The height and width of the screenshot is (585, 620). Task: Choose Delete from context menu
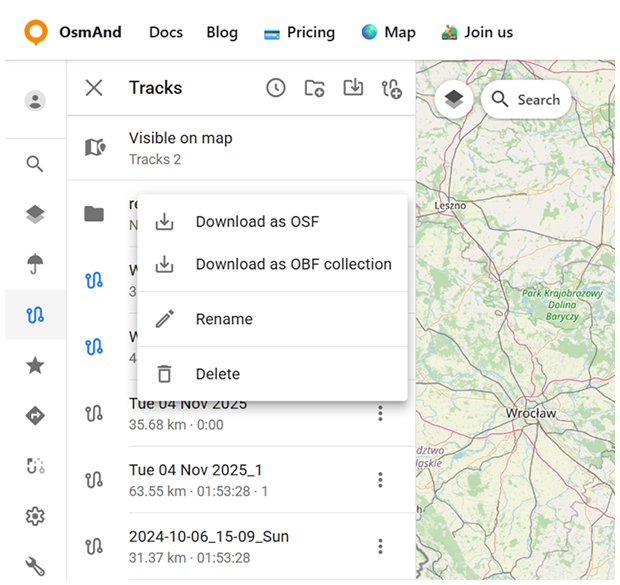tap(217, 374)
